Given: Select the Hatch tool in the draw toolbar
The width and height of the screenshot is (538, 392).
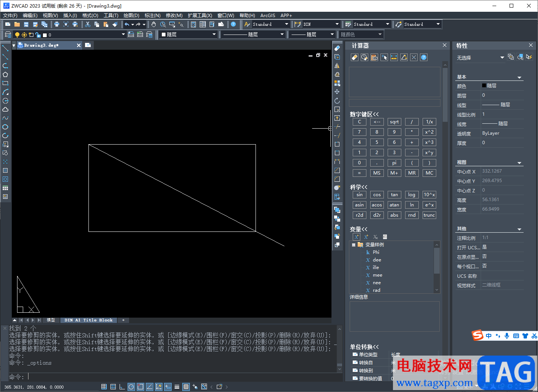Looking at the screenshot, I should (5, 170).
